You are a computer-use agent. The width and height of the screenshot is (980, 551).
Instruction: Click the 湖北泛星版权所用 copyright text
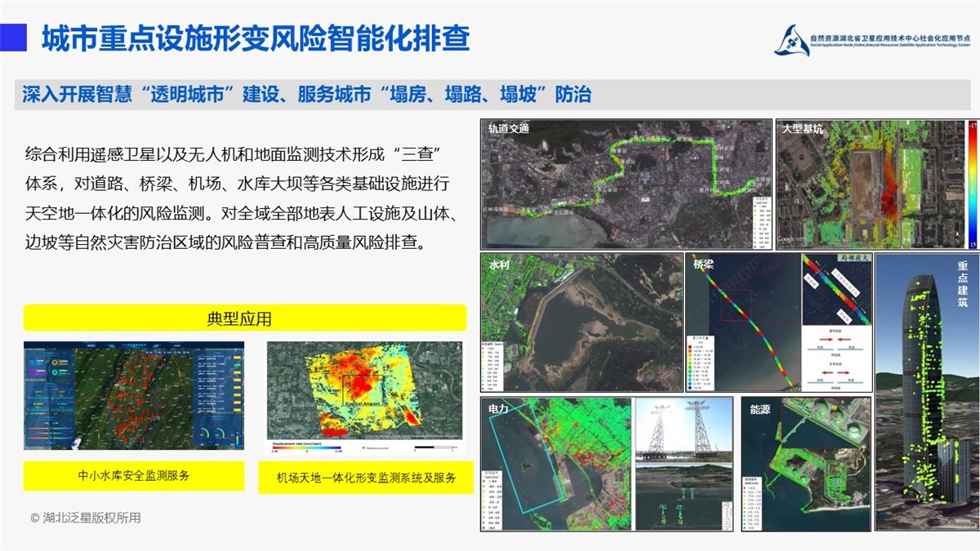pos(86,518)
